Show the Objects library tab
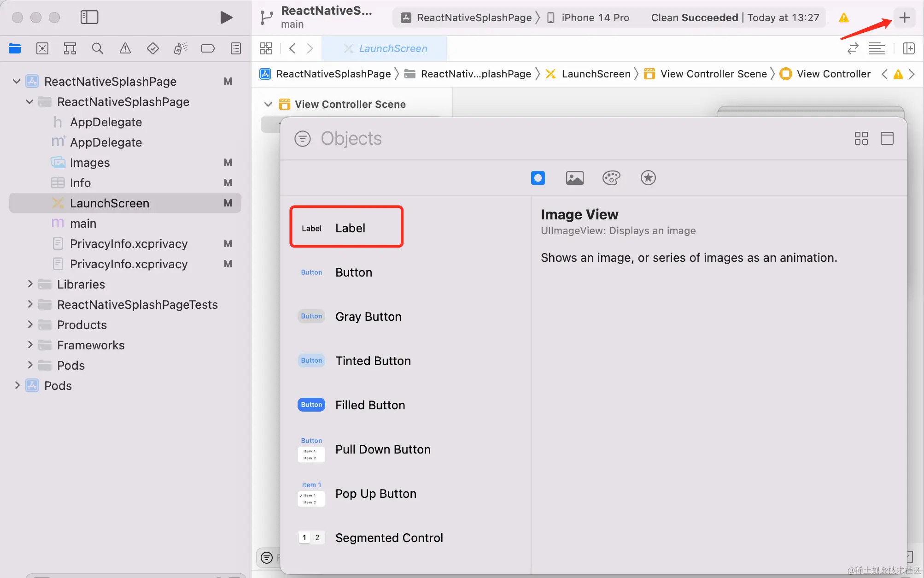Viewport: 924px width, 578px height. (x=538, y=178)
